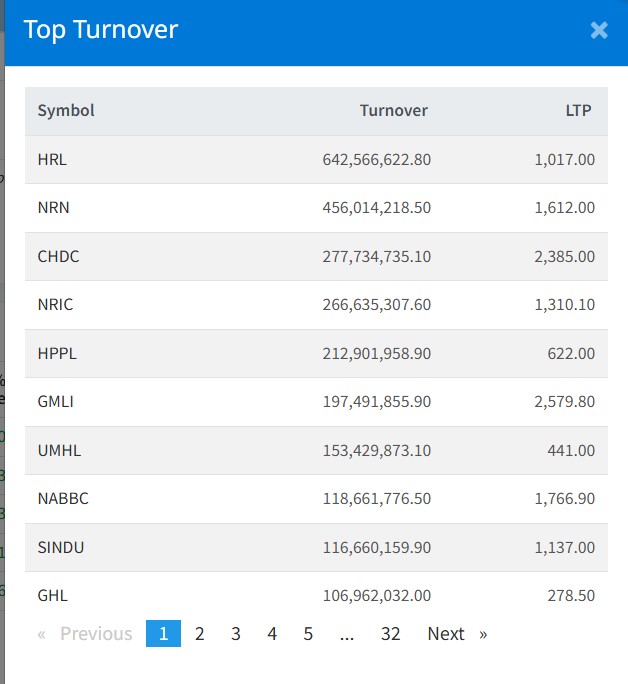Click the Next page button
Viewport: 628px width, 684px height.
pos(456,634)
